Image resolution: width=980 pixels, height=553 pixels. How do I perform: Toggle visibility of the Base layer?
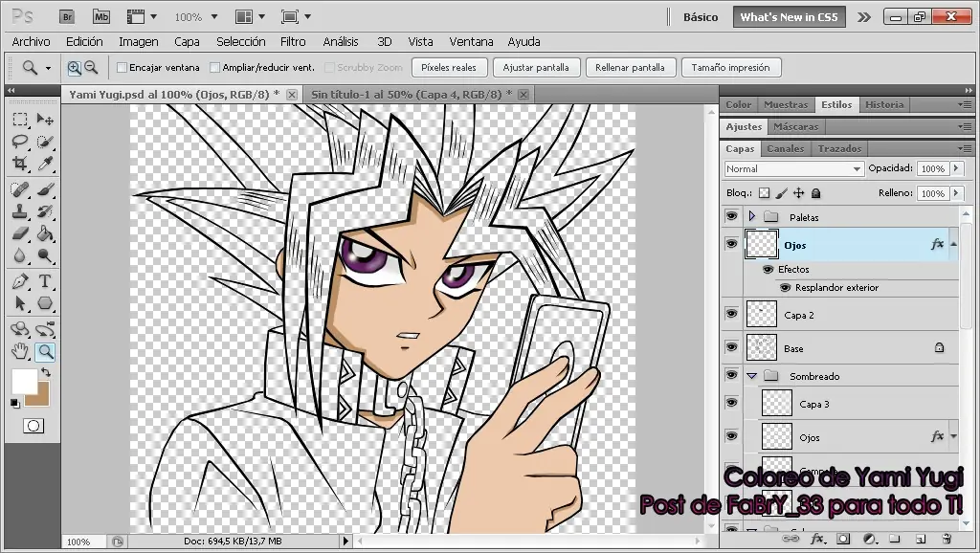tap(731, 348)
